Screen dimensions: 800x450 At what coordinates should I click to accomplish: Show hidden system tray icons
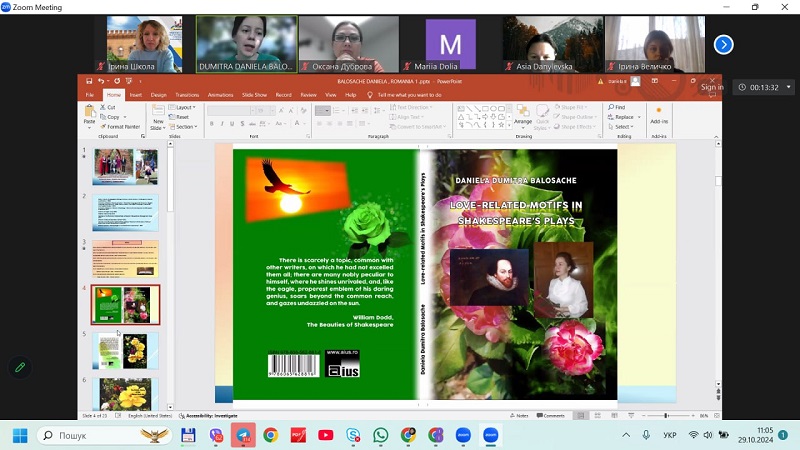(x=626, y=435)
